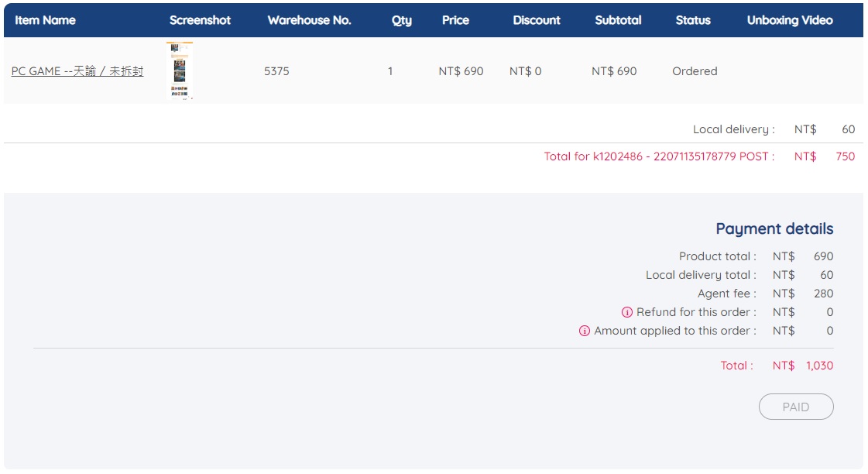Click the info icon beside Refund for this order
The width and height of the screenshot is (868, 474).
(x=627, y=312)
